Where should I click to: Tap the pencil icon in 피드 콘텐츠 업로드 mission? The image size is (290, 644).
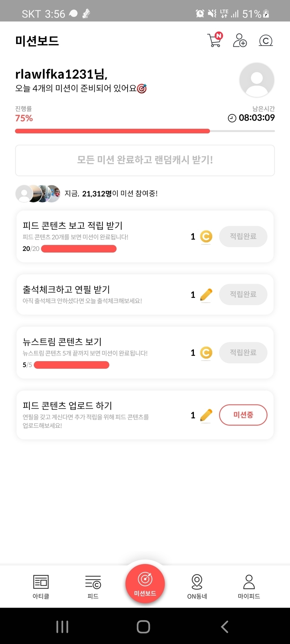[206, 415]
